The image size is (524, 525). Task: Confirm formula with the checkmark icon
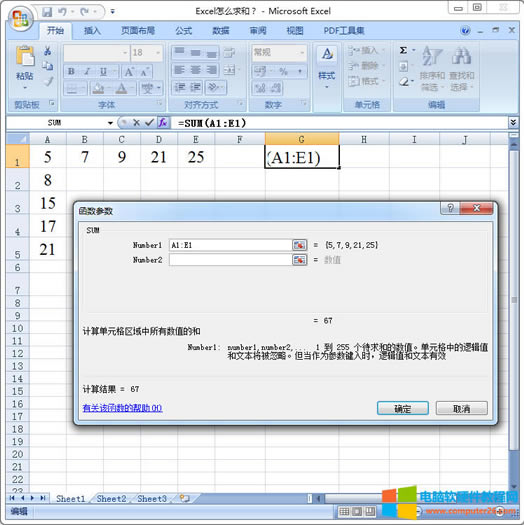pyautogui.click(x=149, y=123)
